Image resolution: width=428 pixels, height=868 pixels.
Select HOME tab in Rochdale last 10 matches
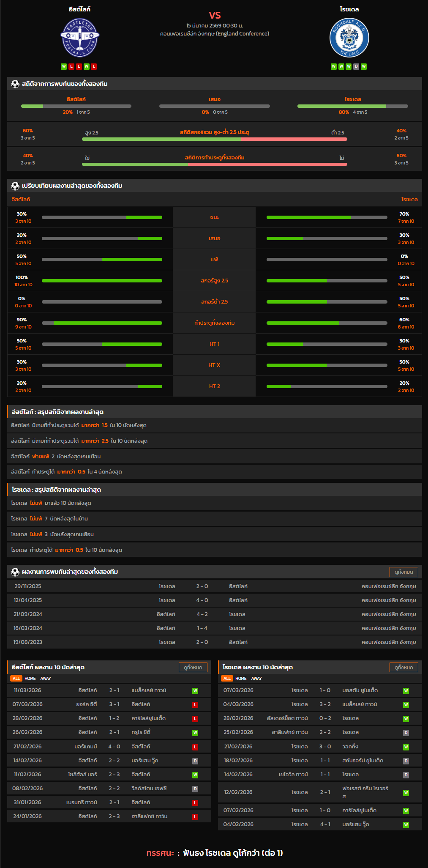241,679
